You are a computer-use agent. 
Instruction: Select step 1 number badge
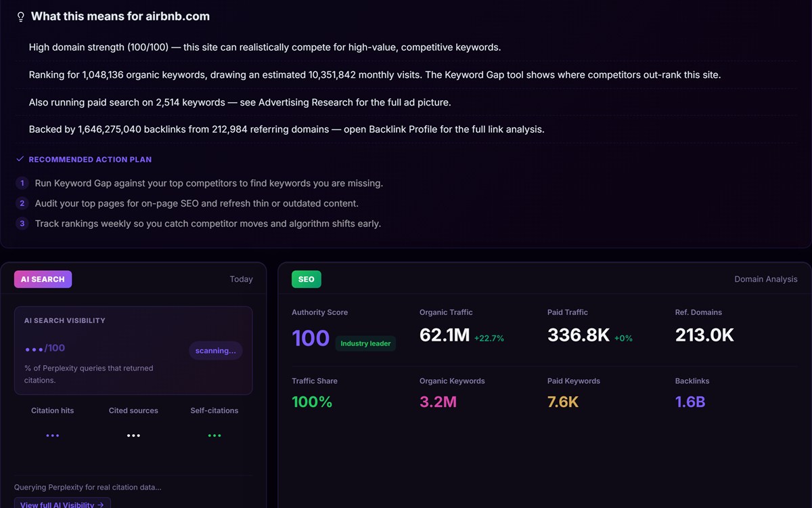pos(22,183)
